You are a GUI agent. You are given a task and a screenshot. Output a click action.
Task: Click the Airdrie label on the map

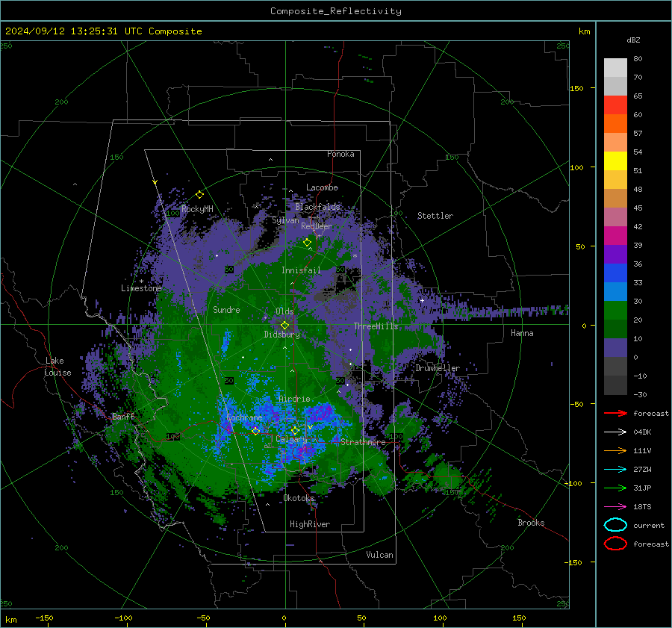pos(294,399)
